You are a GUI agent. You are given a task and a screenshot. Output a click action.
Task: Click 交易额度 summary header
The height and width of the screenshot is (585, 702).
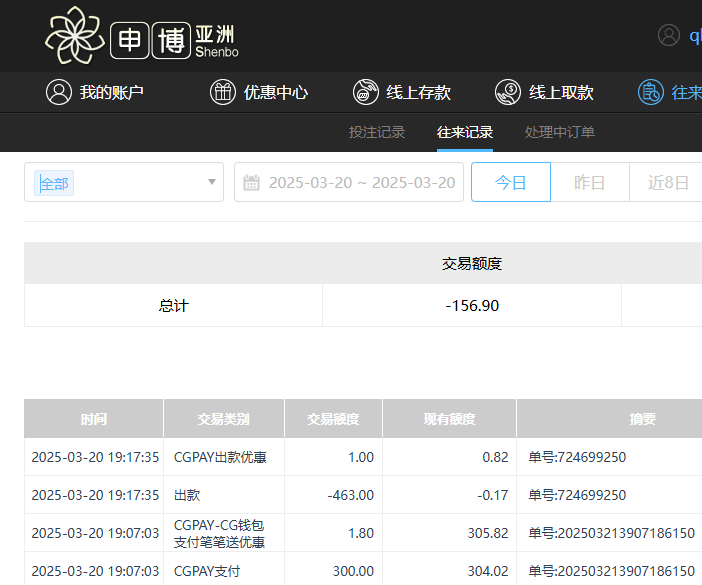pyautogui.click(x=472, y=264)
